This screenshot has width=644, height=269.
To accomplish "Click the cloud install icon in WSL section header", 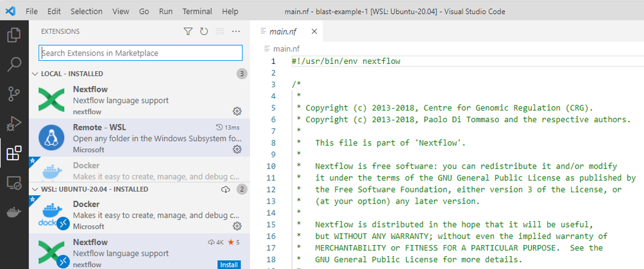I will [x=226, y=189].
